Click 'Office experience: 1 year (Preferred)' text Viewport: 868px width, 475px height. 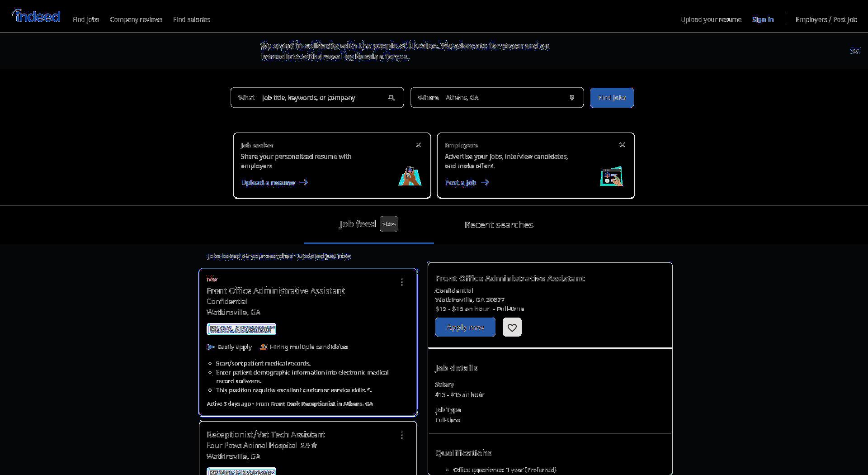[505, 470]
